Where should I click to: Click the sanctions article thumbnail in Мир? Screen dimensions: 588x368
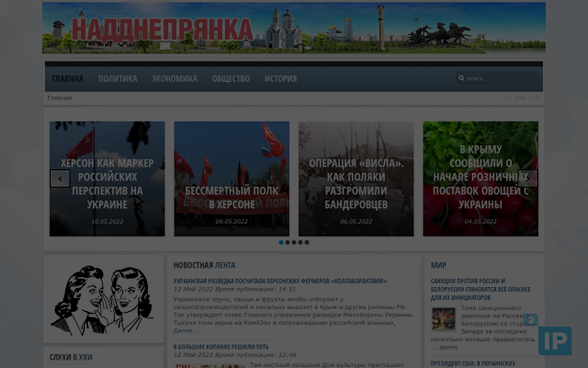tap(443, 319)
